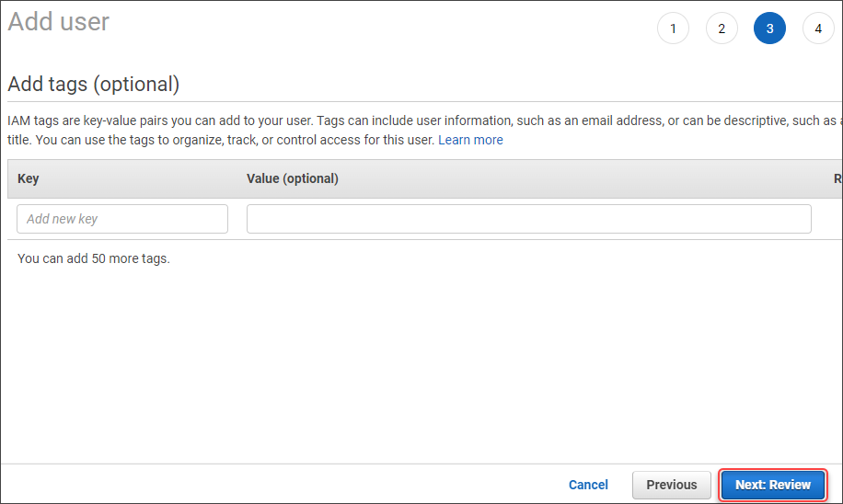Proceed with Next: Review button
The image size is (843, 504).
(x=773, y=485)
